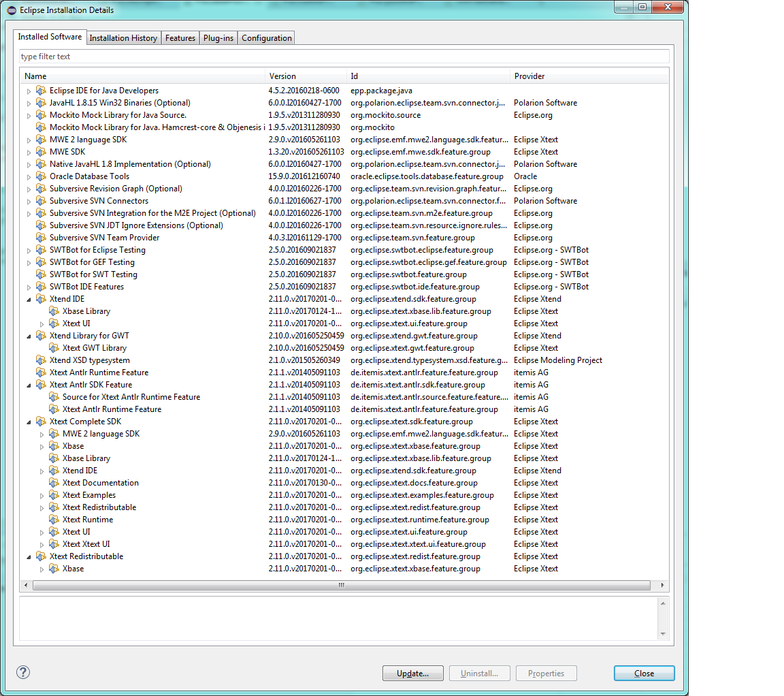Image resolution: width=784 pixels, height=696 pixels.
Task: Switch to the Installed Software tab
Action: click(50, 37)
